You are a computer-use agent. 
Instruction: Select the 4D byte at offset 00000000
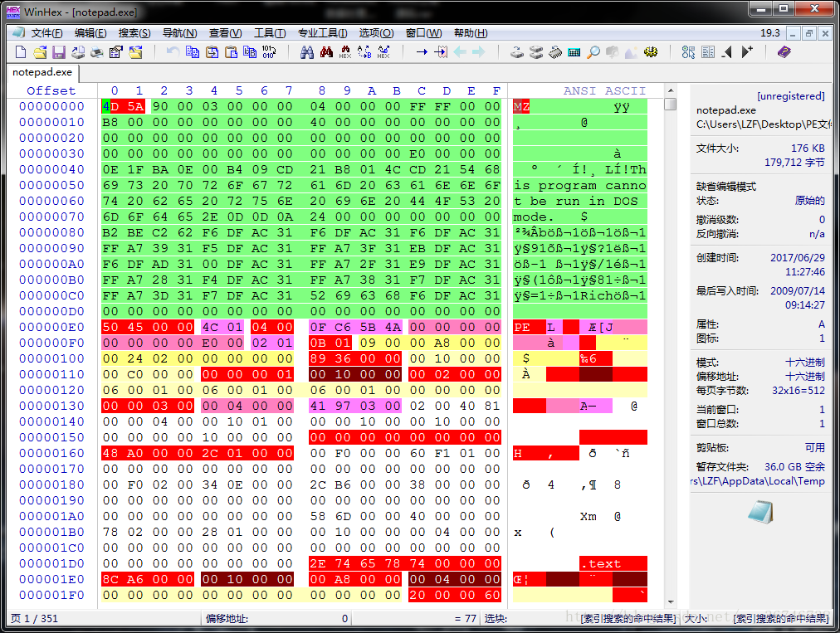click(111, 106)
